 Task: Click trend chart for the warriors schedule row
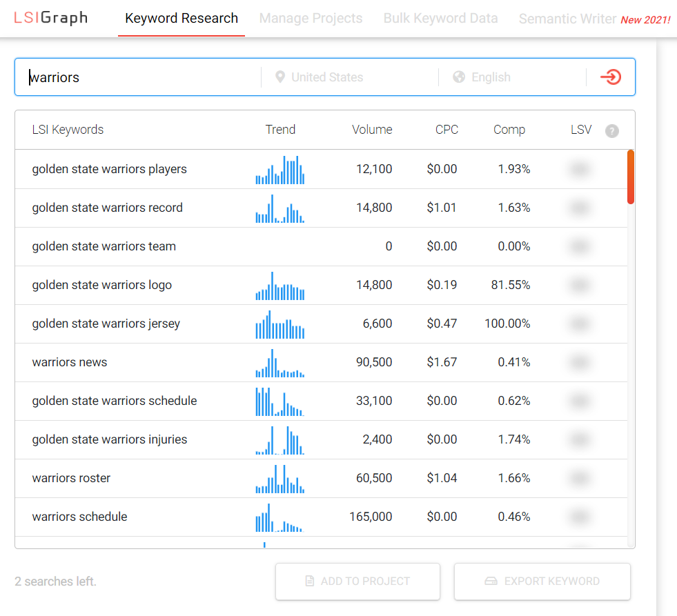(279, 517)
